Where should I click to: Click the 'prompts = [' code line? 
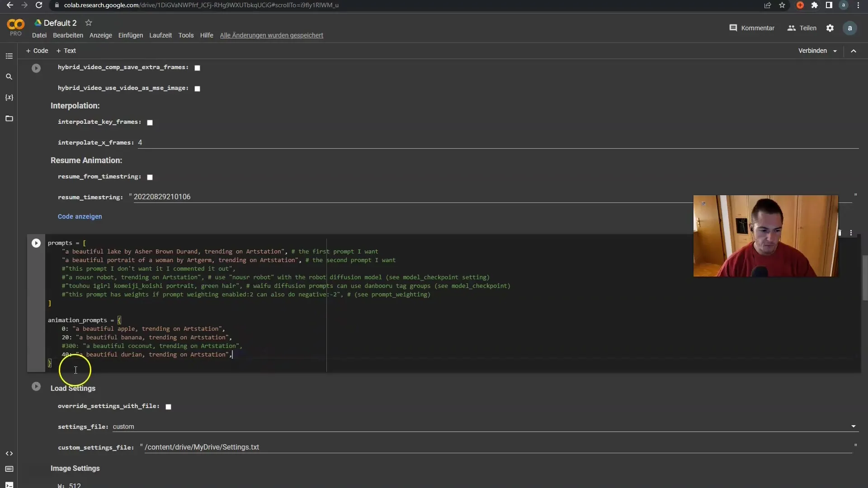point(67,243)
